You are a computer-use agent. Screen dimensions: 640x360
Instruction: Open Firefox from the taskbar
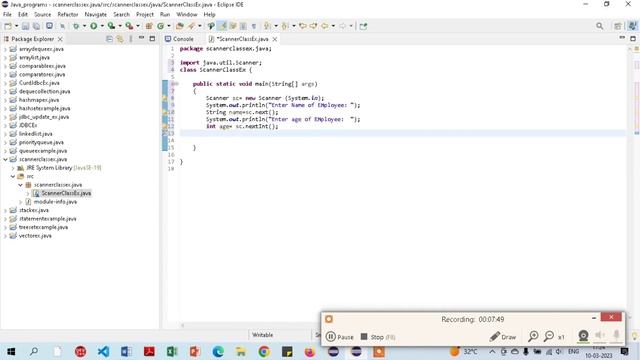coord(310,351)
